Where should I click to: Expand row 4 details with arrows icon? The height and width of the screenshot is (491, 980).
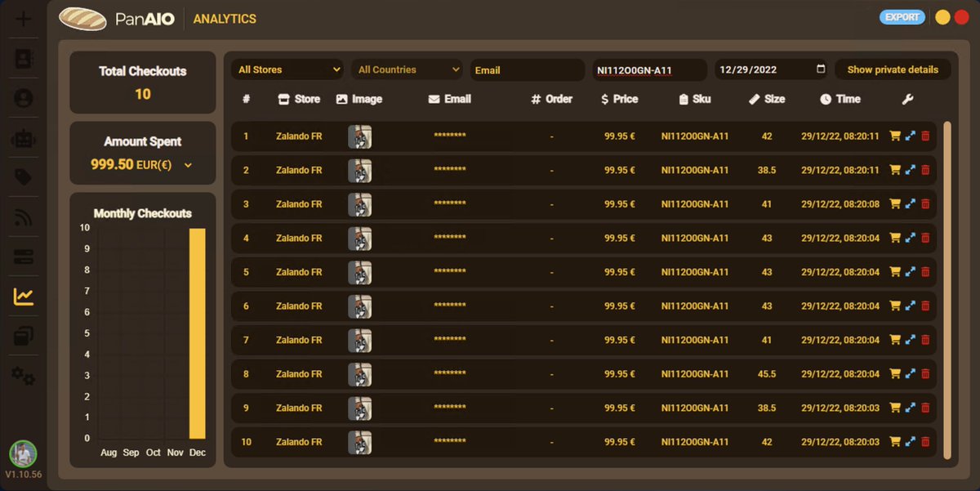point(911,239)
